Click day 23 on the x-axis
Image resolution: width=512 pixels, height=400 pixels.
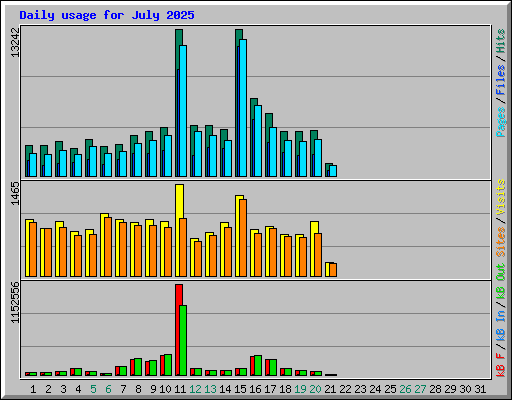(x=360, y=389)
